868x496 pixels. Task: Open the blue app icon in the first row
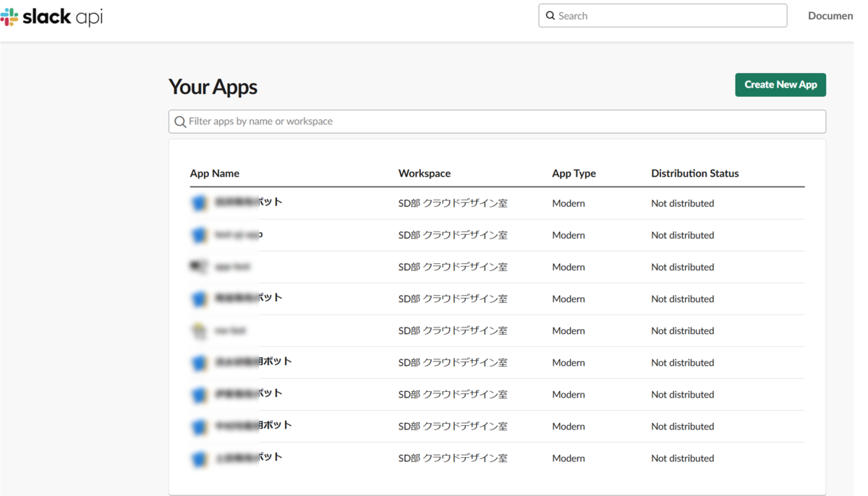(199, 203)
